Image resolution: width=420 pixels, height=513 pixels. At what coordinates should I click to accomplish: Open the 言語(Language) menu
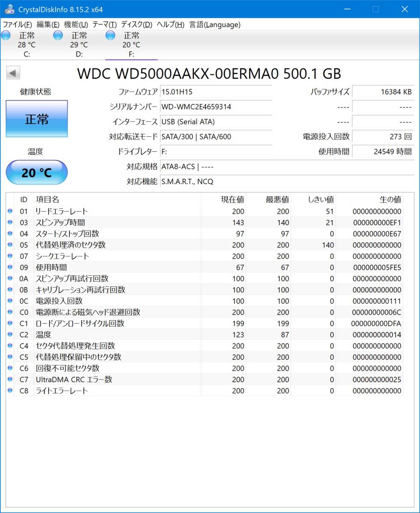pyautogui.click(x=215, y=25)
